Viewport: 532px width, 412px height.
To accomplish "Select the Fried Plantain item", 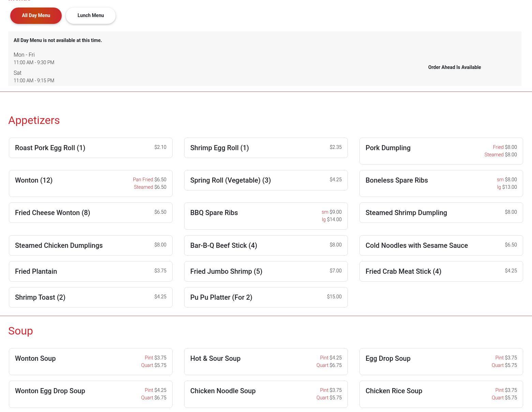I will click(x=90, y=271).
